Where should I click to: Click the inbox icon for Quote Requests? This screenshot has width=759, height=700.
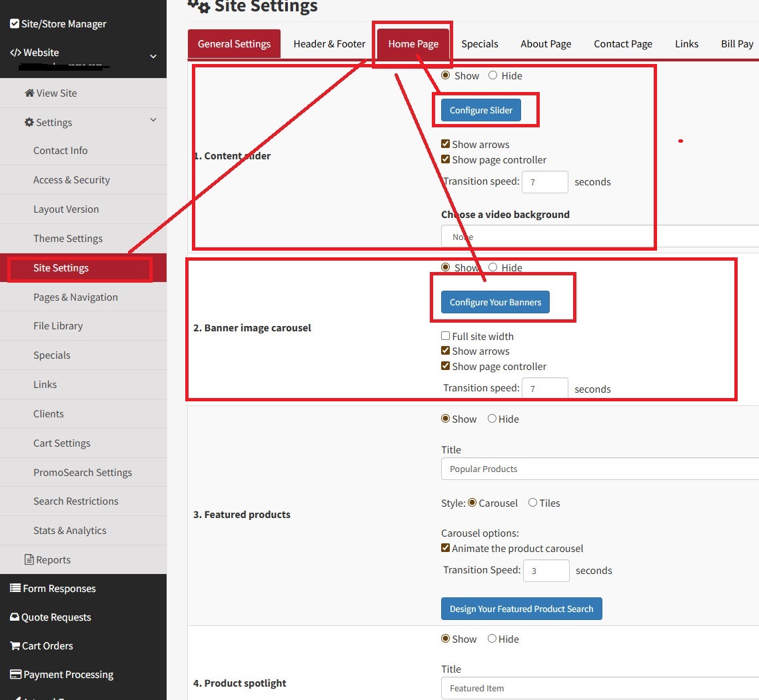point(15,617)
